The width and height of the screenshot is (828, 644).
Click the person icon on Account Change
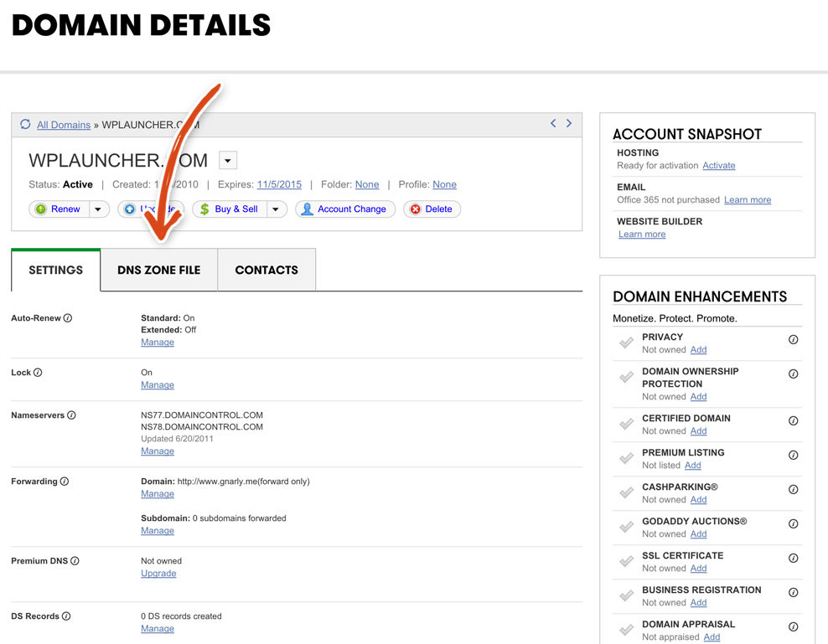click(307, 209)
